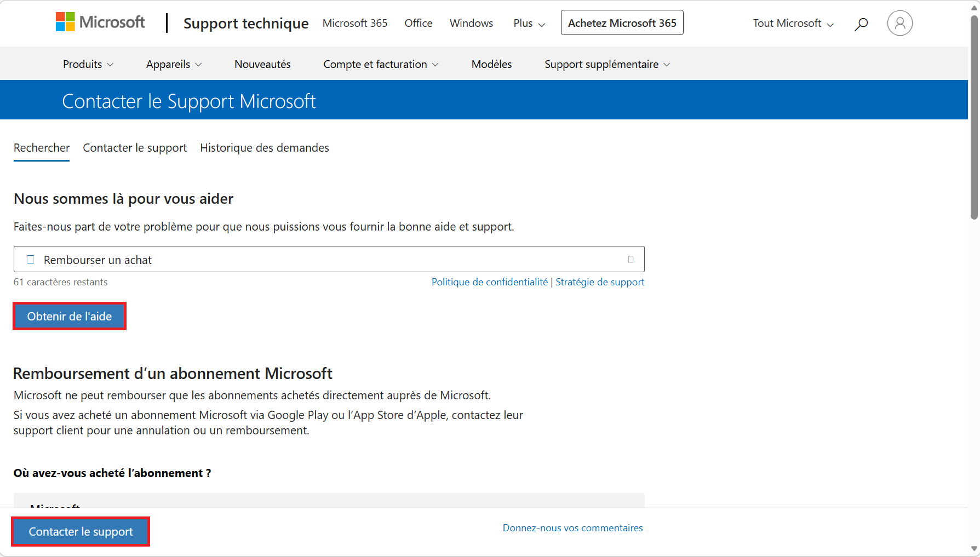980x557 pixels.
Task: Go to Microsoft 365 link
Action: (x=355, y=23)
